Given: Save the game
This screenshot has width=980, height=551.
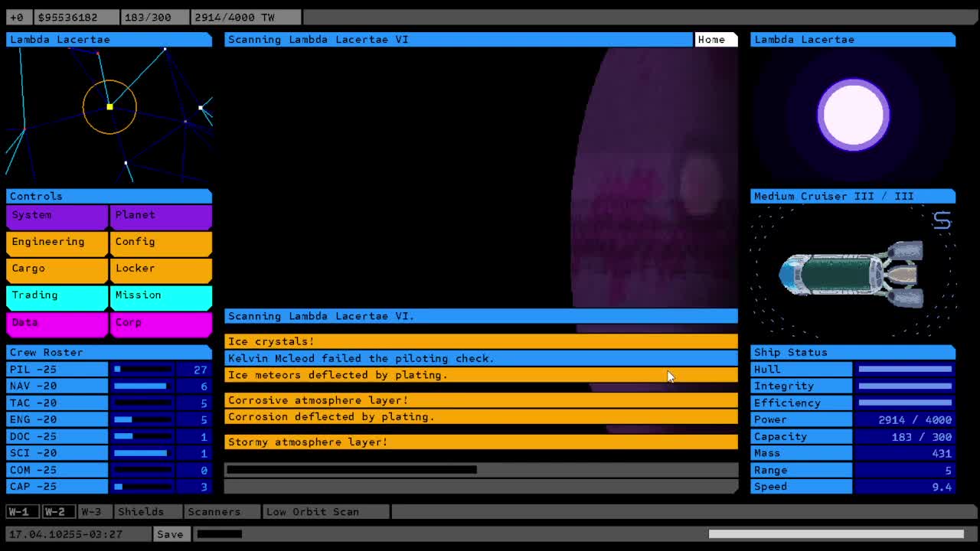Looking at the screenshot, I should click(171, 533).
